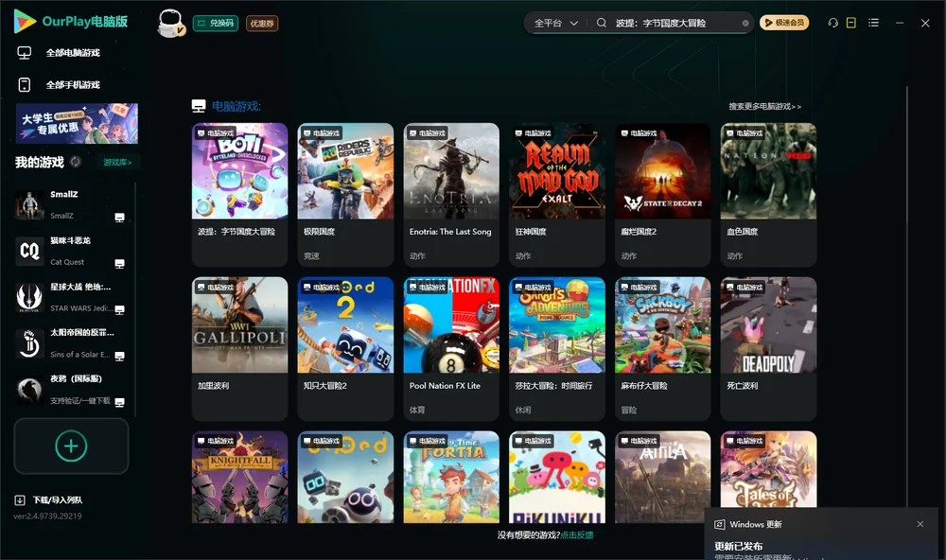The image size is (946, 560).
Task: Open the hamburger list menu icon
Action: [873, 23]
